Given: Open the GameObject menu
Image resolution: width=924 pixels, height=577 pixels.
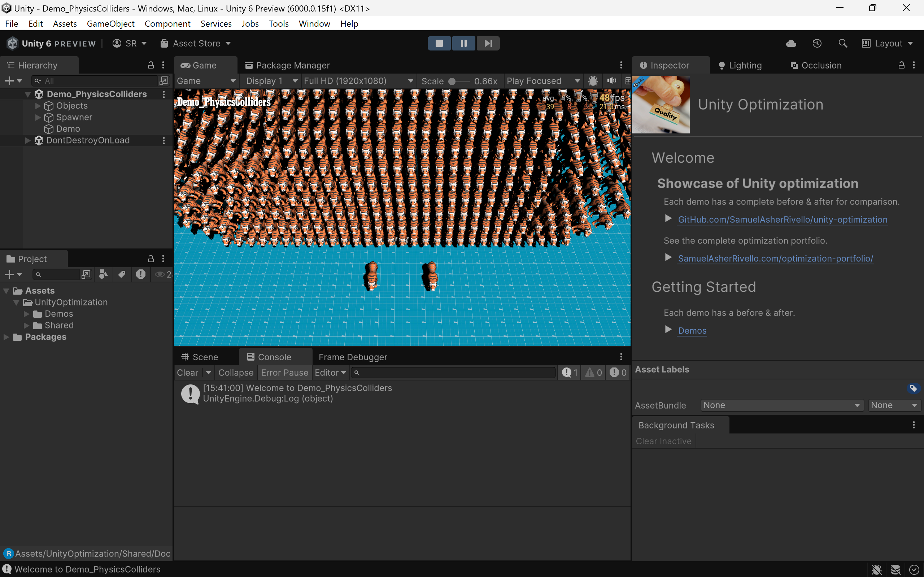Looking at the screenshot, I should pyautogui.click(x=110, y=24).
